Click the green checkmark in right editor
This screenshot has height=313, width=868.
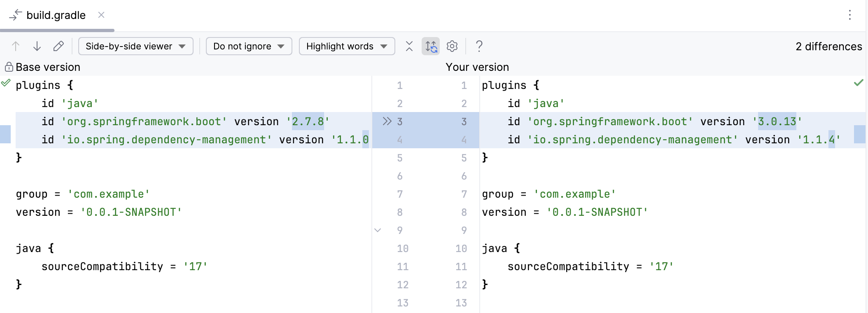[858, 83]
